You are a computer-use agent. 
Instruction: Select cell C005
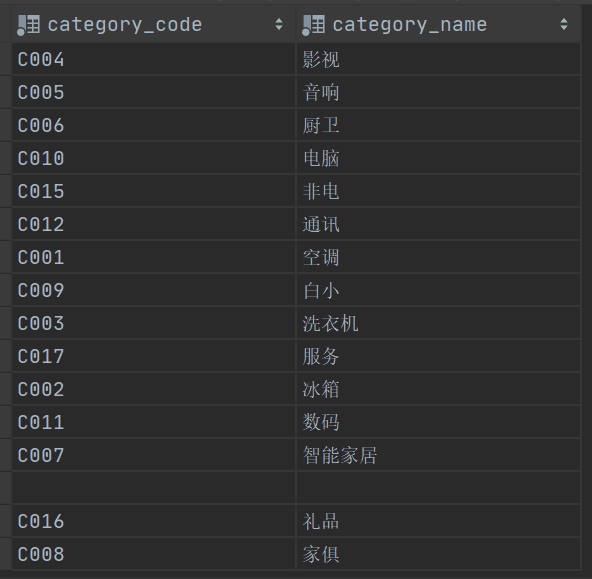click(153, 92)
